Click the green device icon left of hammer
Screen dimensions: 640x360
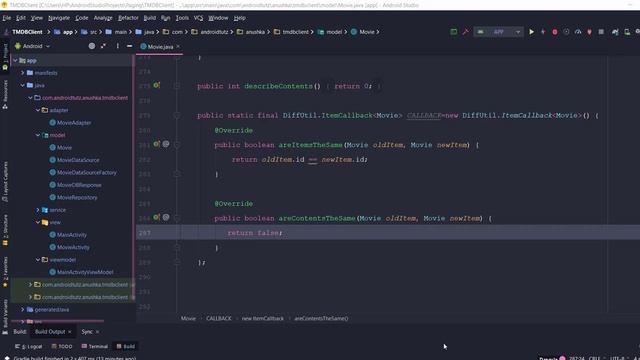453,32
